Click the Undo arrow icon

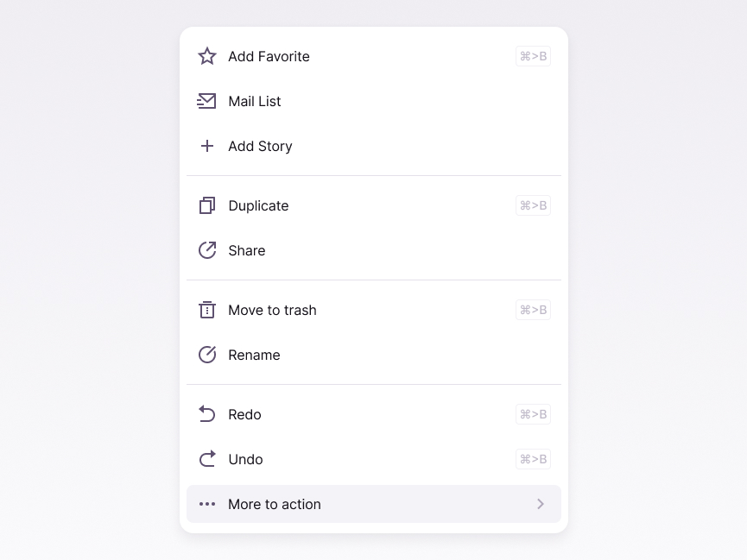[x=207, y=458]
